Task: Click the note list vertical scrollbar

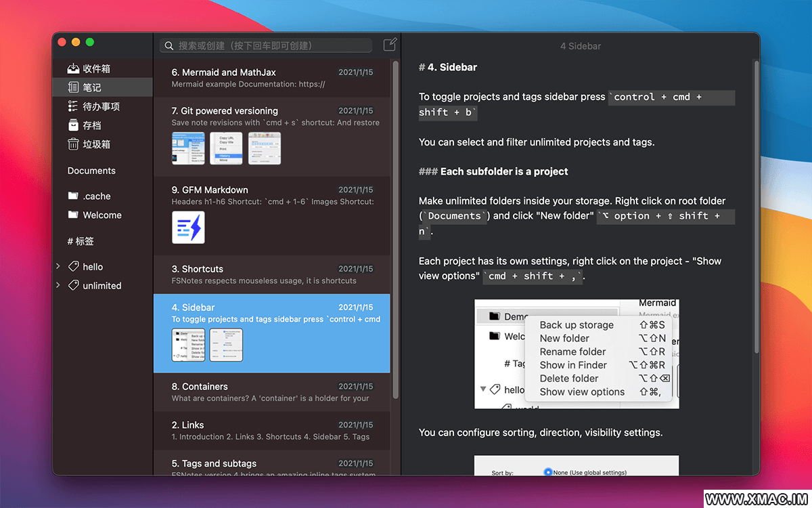Action: point(396,230)
